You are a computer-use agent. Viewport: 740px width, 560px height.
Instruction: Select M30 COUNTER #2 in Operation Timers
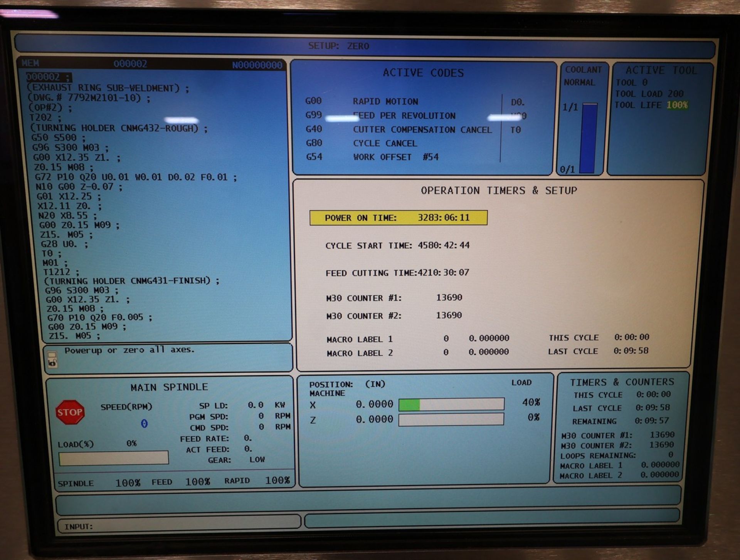click(x=394, y=316)
